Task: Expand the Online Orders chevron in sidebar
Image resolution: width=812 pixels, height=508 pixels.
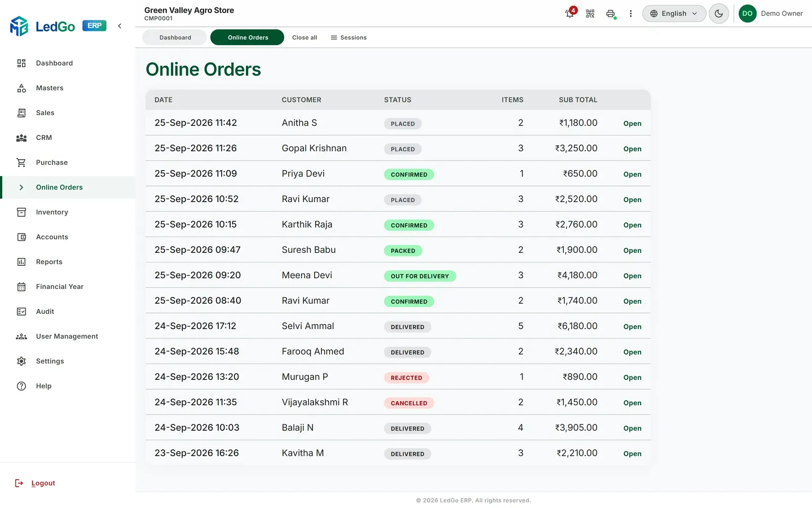Action: (x=21, y=187)
